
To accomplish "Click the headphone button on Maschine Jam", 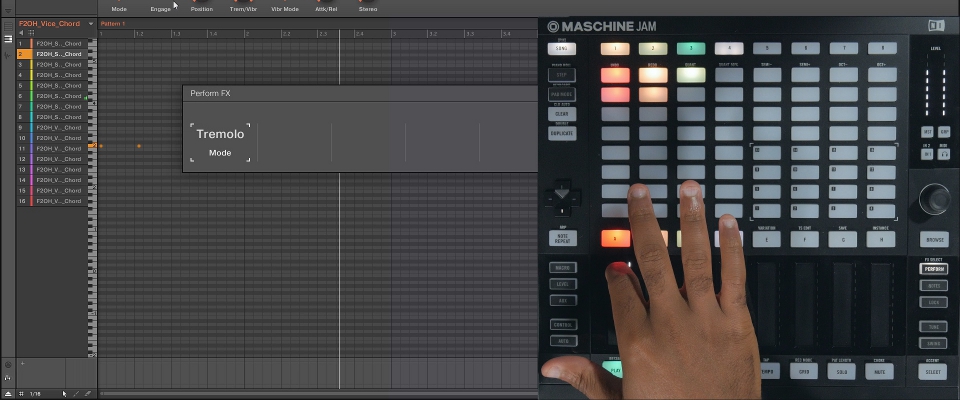I will point(944,154).
